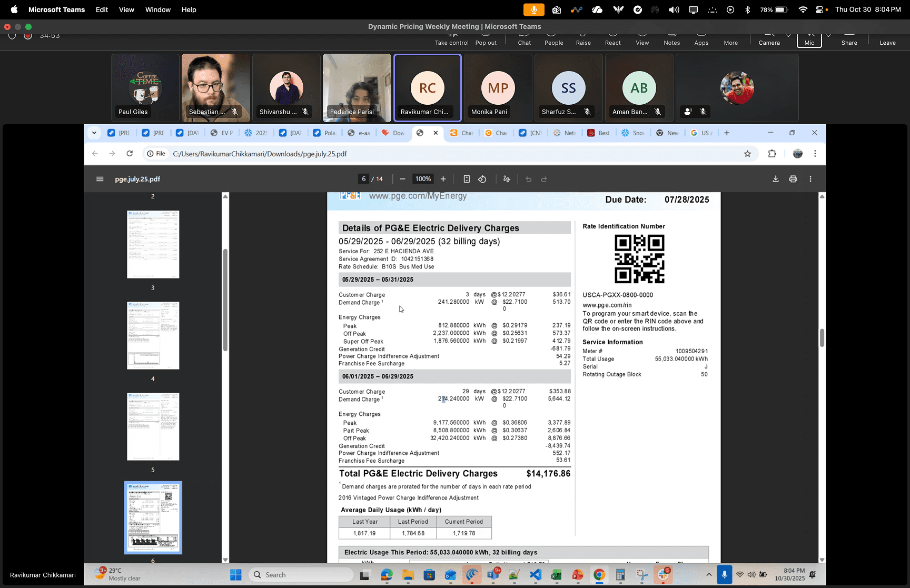Open the Window menu in macOS menu bar

158,9
